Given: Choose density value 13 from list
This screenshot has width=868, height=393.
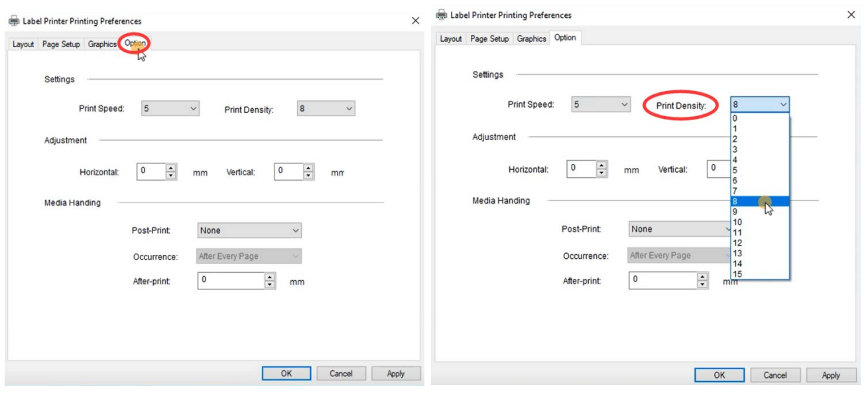Looking at the screenshot, I should pos(760,254).
